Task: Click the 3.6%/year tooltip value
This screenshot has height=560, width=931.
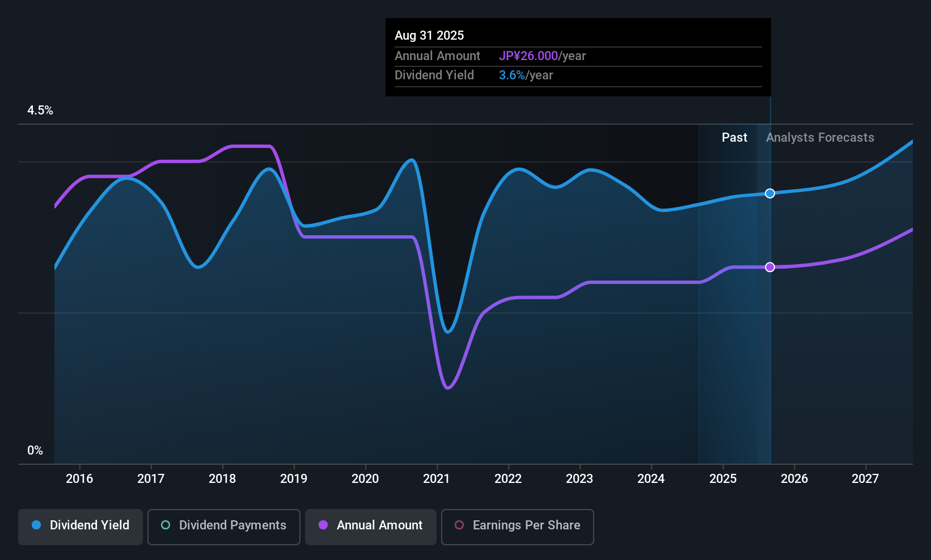Action: tap(526, 75)
